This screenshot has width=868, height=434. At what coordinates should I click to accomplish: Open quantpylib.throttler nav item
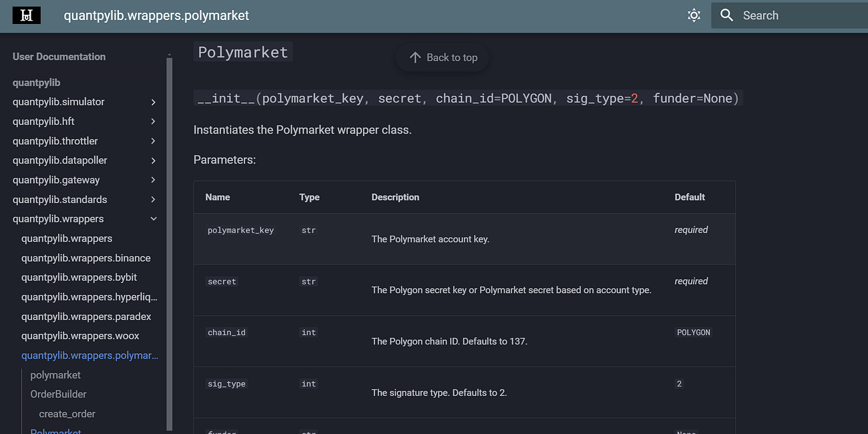pos(55,141)
